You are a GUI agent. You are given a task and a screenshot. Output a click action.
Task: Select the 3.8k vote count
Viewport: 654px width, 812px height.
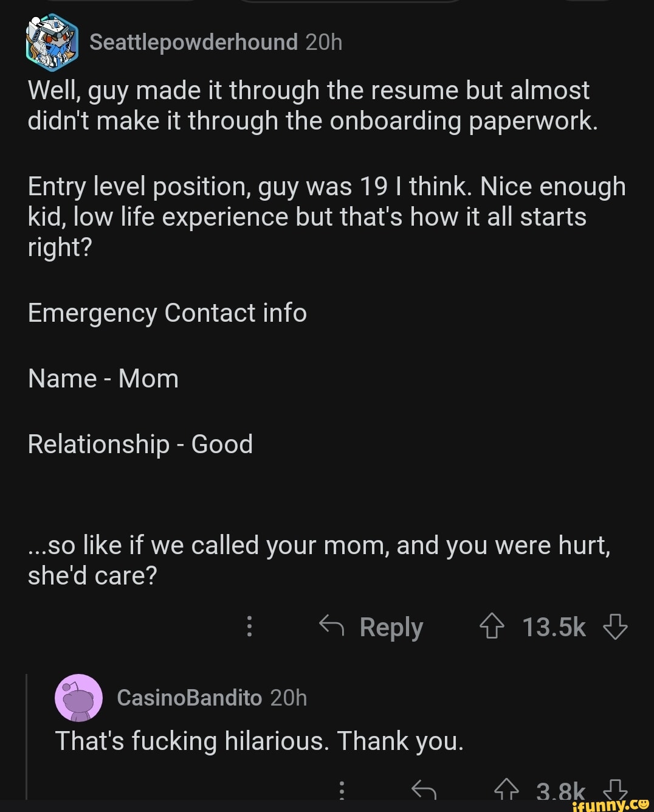[560, 791]
